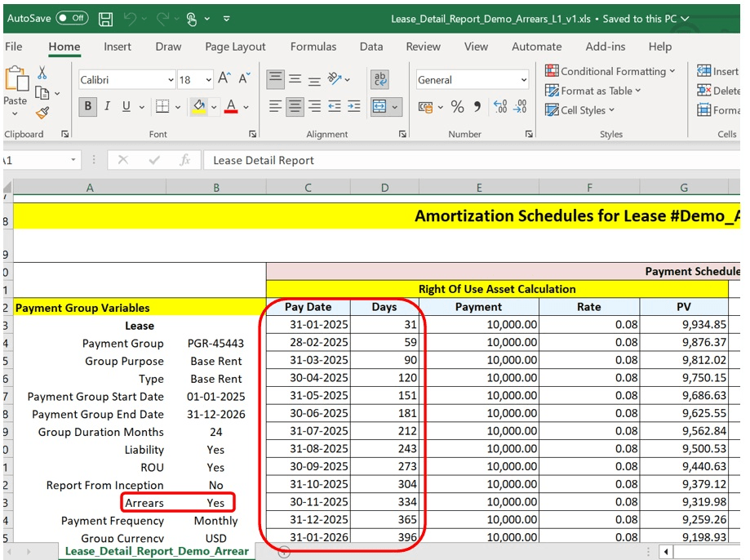Click the Save disk icon

(105, 18)
